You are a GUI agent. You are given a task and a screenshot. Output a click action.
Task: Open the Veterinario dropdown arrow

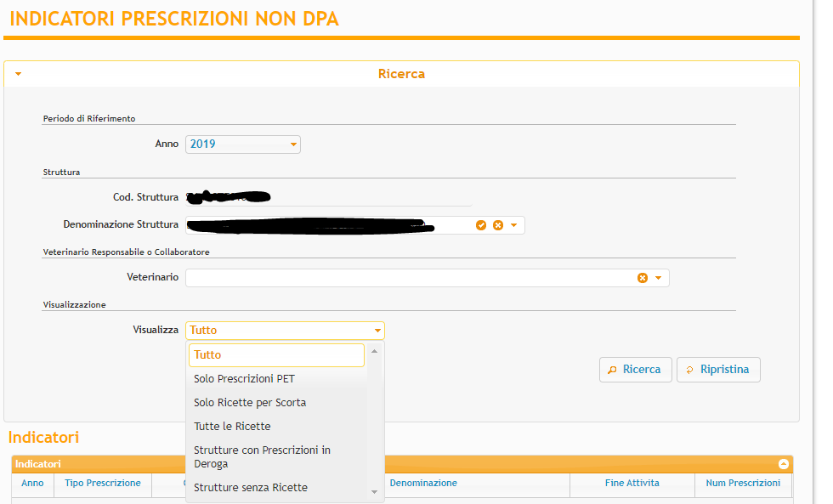coord(658,278)
